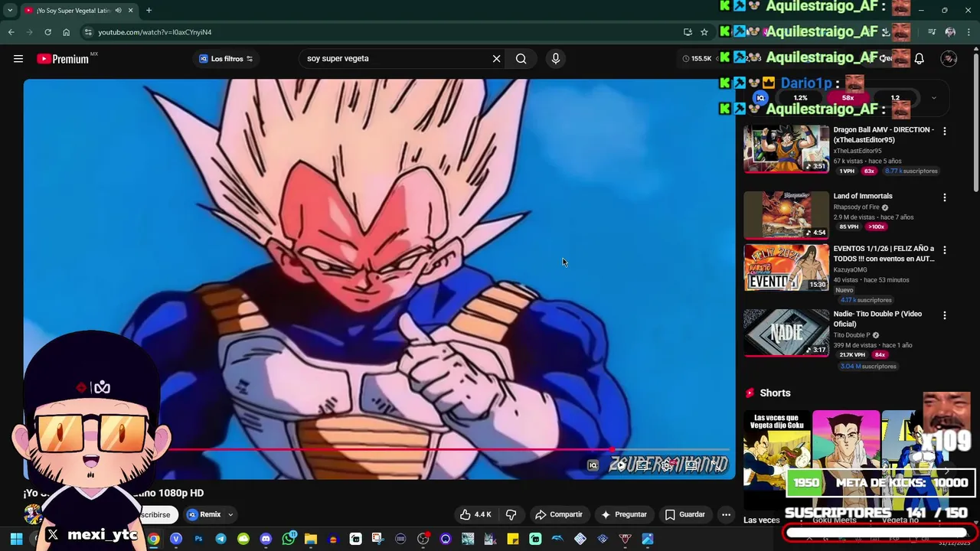Click the 'Shorts' section heading
Image resolution: width=980 pixels, height=551 pixels.
(775, 393)
